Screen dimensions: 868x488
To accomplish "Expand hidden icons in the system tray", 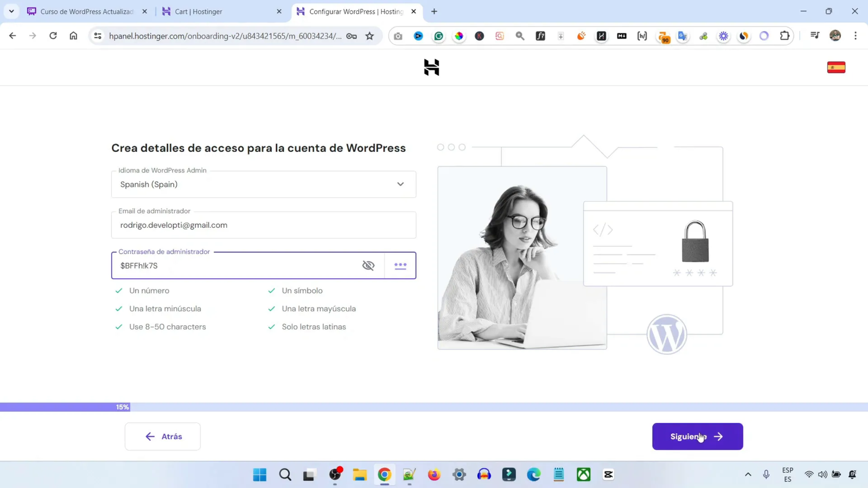I will (748, 474).
